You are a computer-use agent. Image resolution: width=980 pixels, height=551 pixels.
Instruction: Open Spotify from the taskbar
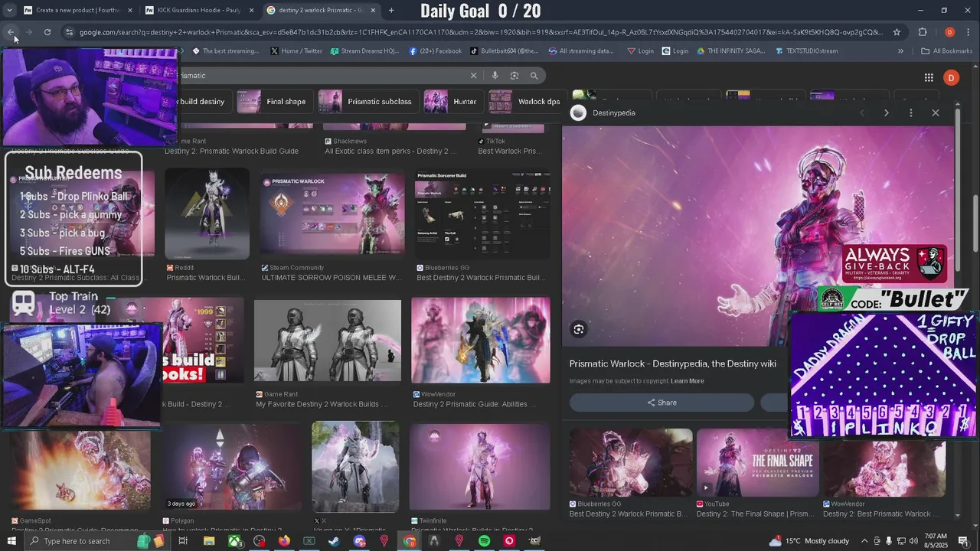(484, 541)
